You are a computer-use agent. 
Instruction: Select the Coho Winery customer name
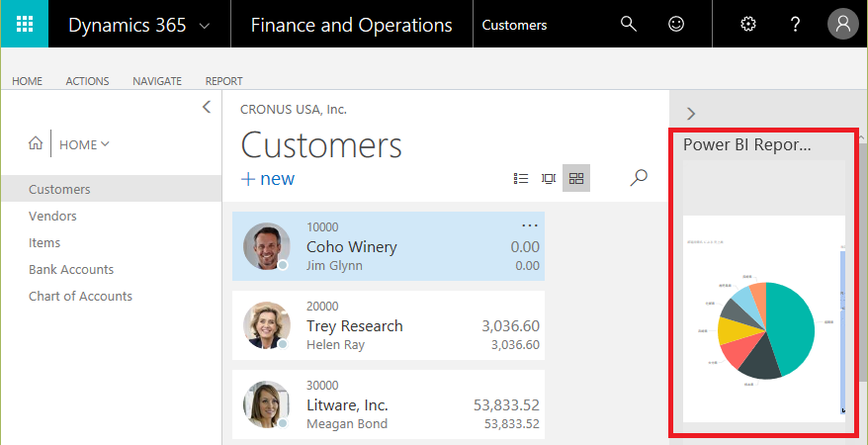point(352,247)
